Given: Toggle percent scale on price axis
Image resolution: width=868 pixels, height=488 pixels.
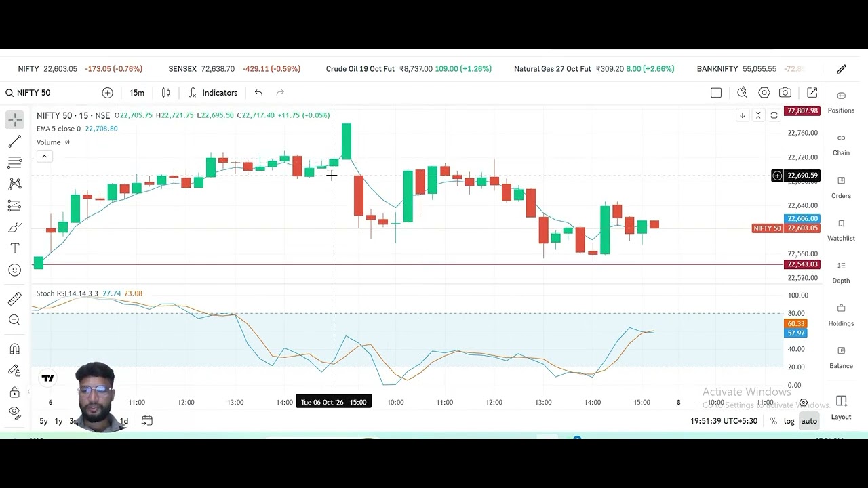Looking at the screenshot, I should tap(773, 421).
